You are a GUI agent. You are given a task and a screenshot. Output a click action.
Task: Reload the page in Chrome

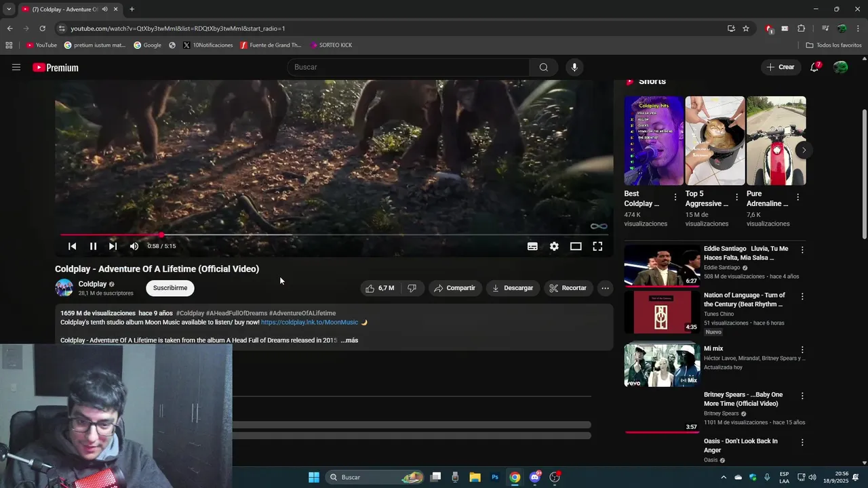[42, 28]
